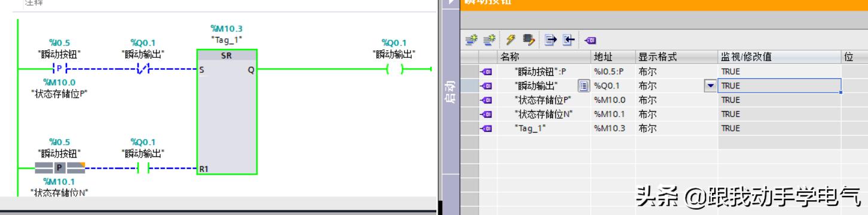Click TRUE value in %M10.1 row
The image size is (868, 215).
[731, 114]
